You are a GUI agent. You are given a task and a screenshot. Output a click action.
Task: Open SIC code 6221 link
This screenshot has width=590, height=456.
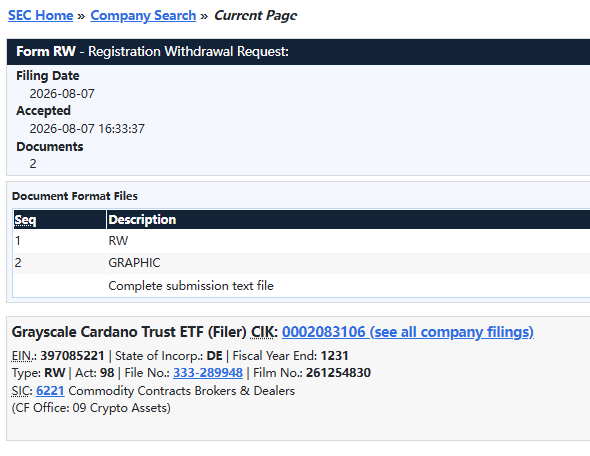click(x=50, y=391)
